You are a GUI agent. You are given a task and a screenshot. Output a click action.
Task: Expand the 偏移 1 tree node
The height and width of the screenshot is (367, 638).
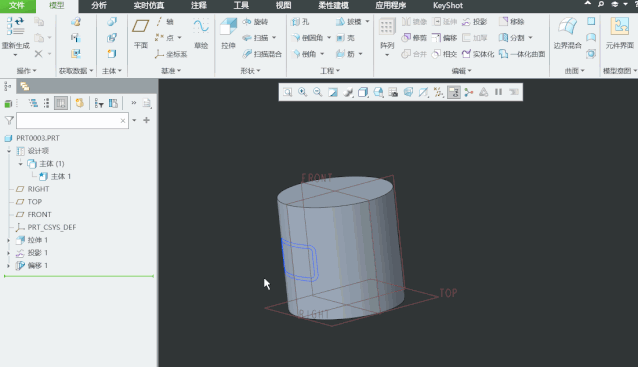pyautogui.click(x=9, y=266)
